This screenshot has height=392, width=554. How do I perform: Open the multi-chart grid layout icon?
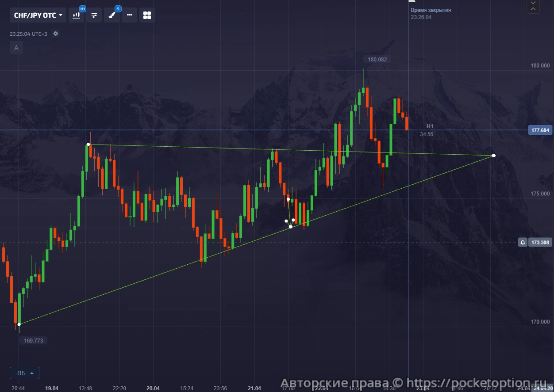pos(147,15)
